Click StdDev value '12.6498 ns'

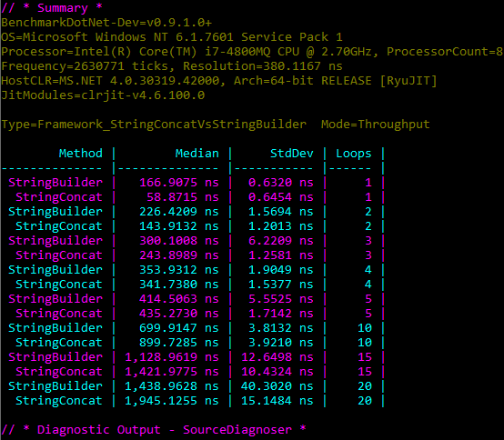277,357
